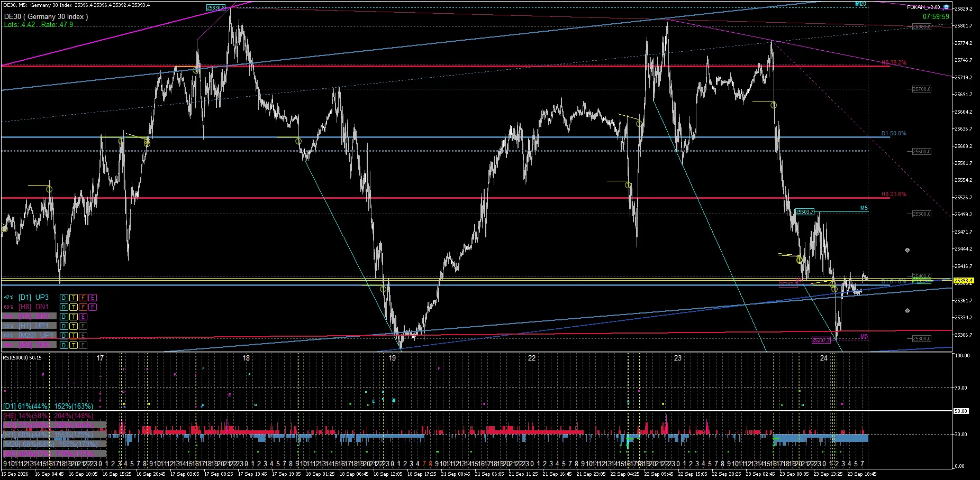Click the downward arrow marker above 25416
980x480 pixels.
tap(907, 250)
